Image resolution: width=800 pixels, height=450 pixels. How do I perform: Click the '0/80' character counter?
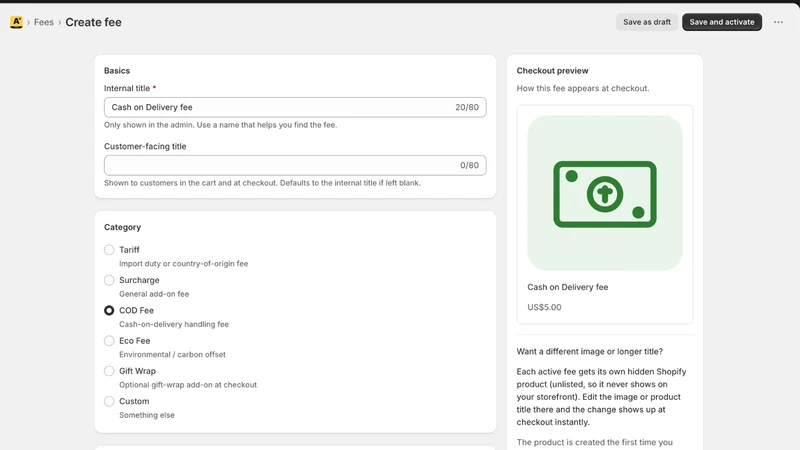(x=469, y=165)
